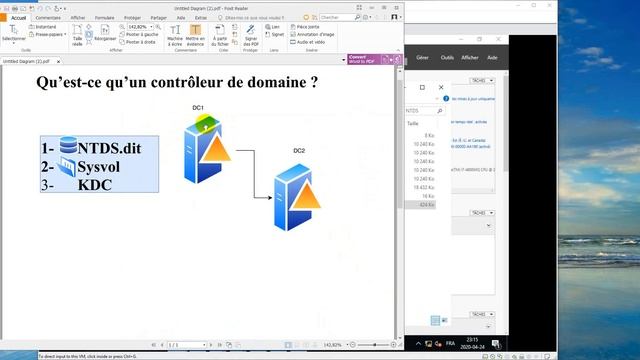Switch to the Accueil ribbon tab
640x360 pixels.
tap(18, 18)
